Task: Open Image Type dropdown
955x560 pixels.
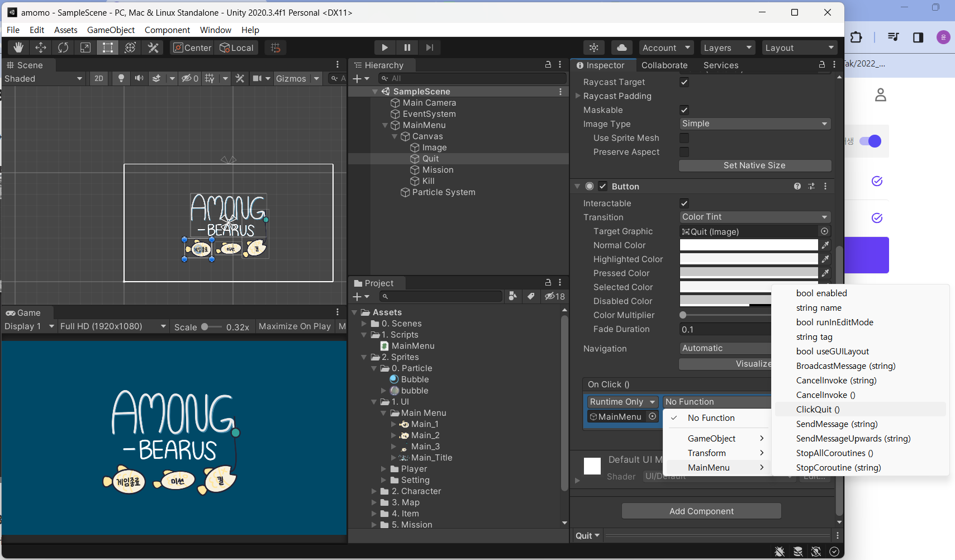Action: coord(754,124)
